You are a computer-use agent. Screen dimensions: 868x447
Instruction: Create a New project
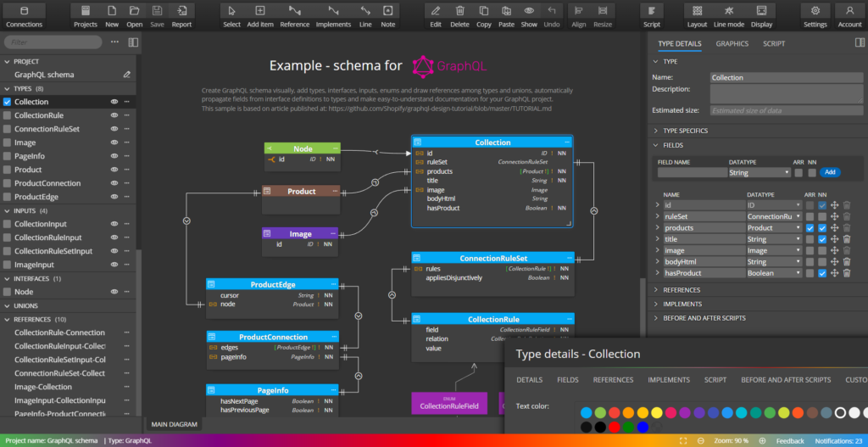(112, 16)
